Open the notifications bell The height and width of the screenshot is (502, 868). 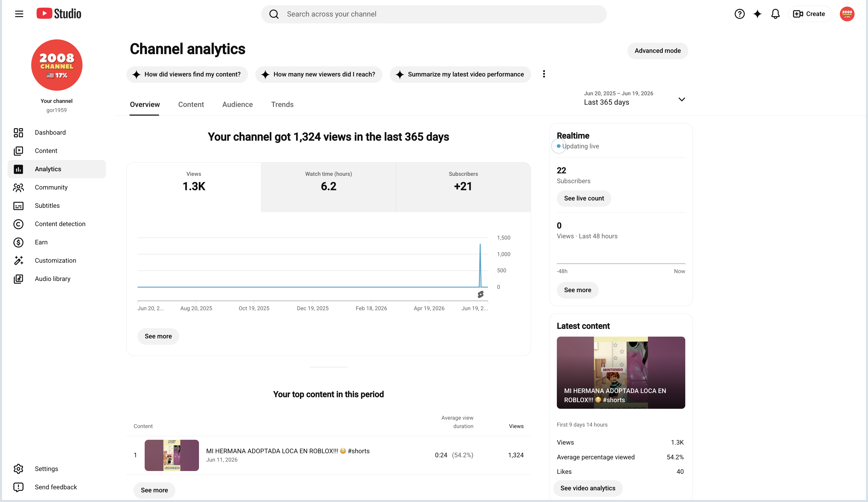pos(775,14)
